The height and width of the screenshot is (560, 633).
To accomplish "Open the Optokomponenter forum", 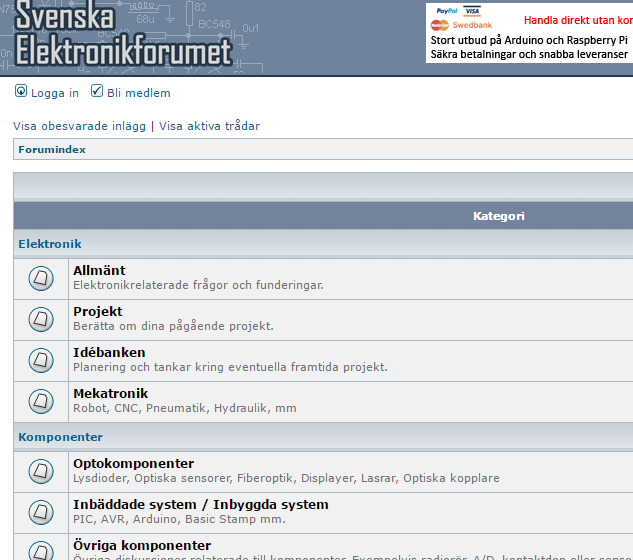I will (x=134, y=464).
